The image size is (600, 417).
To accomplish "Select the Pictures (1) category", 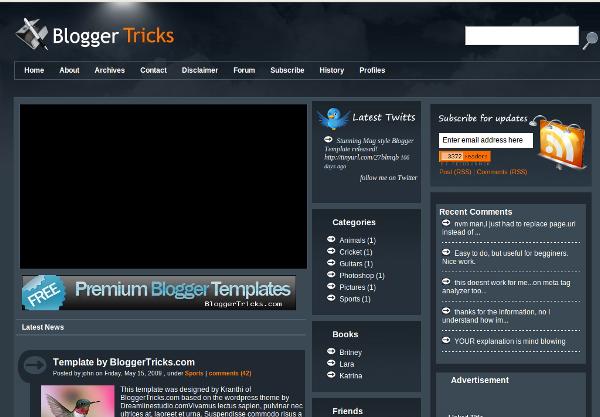I will point(358,287).
